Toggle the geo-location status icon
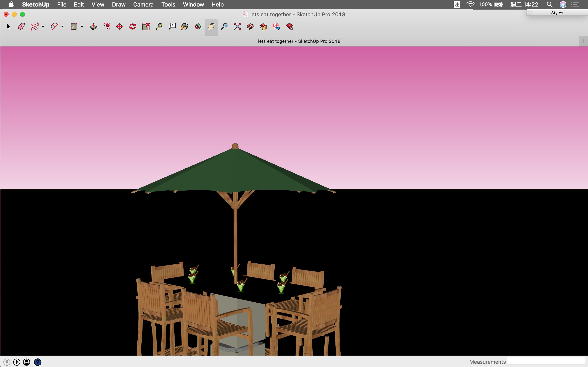 (7, 362)
